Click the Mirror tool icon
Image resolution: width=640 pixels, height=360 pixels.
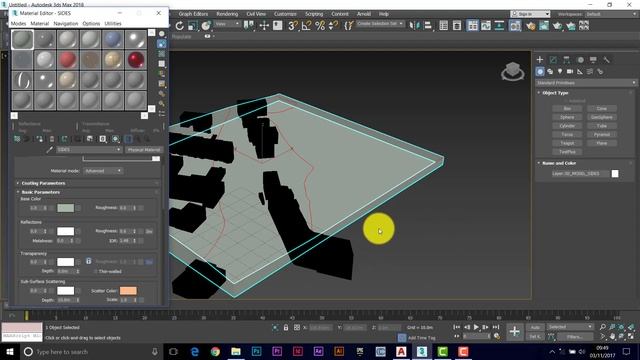[x=415, y=26]
